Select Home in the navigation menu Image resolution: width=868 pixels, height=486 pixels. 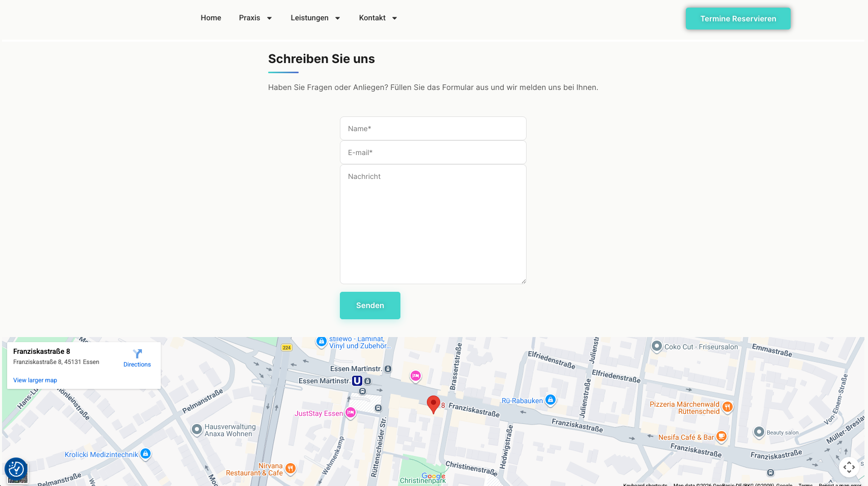(211, 18)
